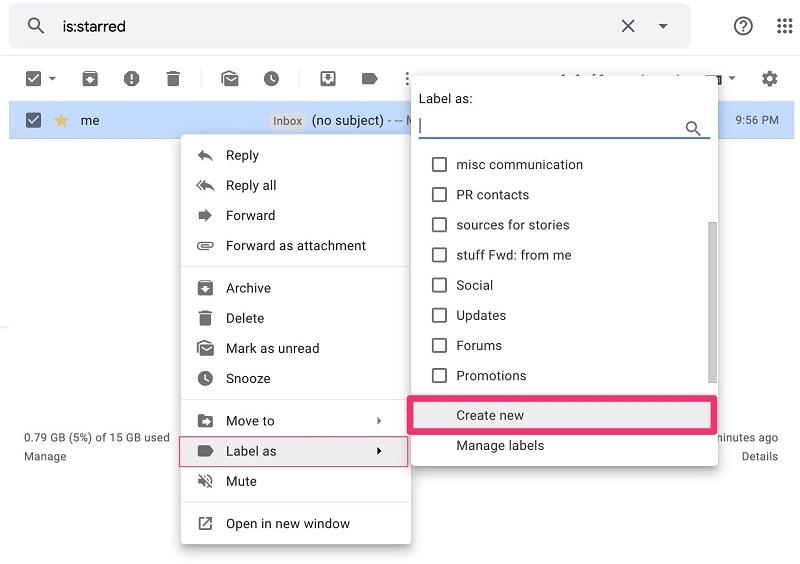Choose Forward from context menu
Viewport: 800px width, 564px height.
click(x=296, y=215)
